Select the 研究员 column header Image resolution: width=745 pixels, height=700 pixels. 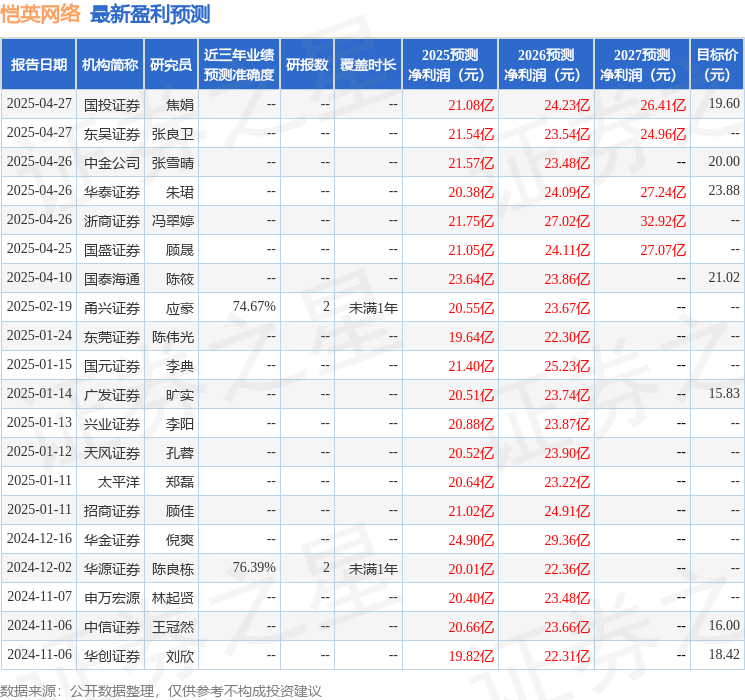(x=171, y=65)
